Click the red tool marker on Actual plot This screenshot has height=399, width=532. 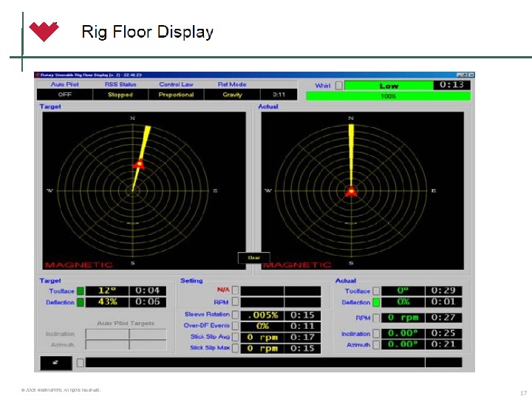[352, 191]
